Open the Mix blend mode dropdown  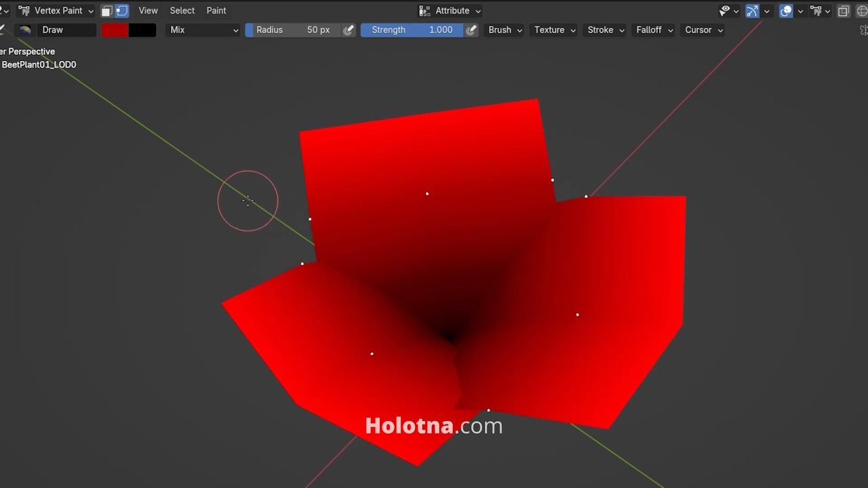[203, 30]
